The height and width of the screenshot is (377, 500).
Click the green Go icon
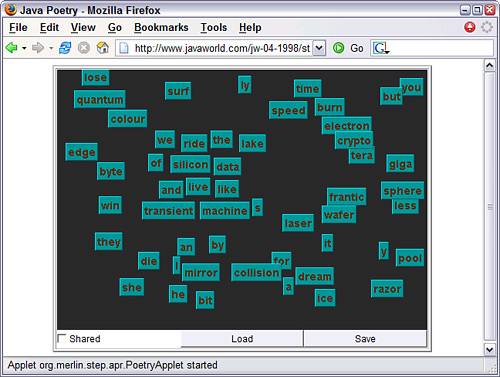(339, 48)
